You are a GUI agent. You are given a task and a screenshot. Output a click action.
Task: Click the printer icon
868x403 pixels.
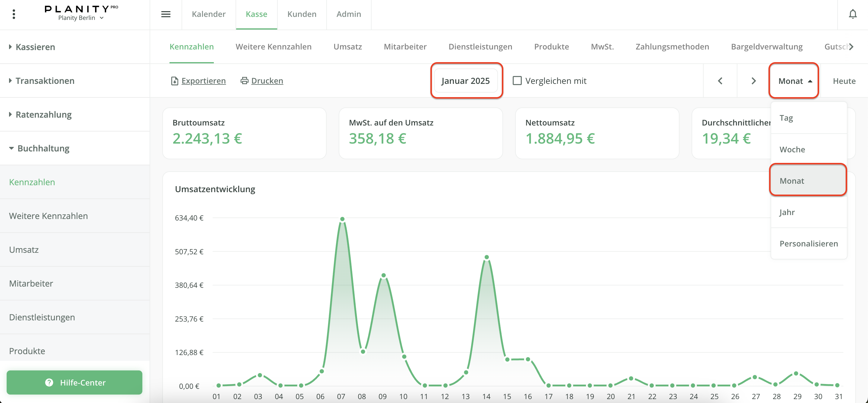coord(244,81)
